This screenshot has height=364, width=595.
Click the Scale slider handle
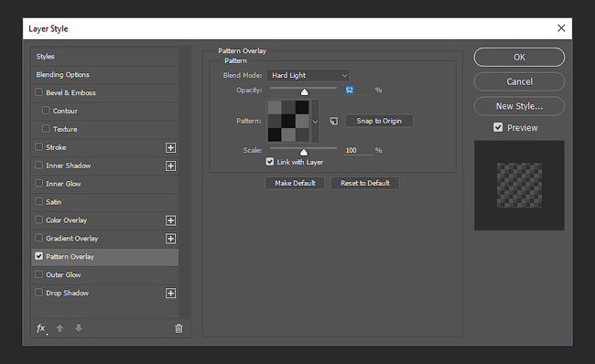click(x=304, y=152)
